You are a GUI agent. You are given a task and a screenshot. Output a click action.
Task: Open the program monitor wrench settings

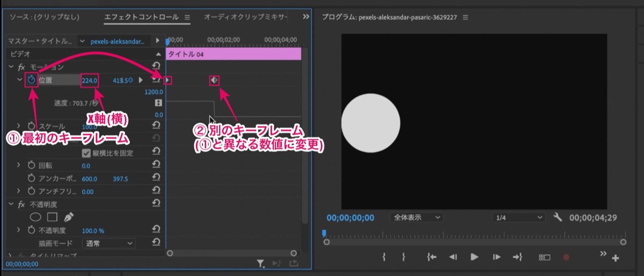coord(557,217)
